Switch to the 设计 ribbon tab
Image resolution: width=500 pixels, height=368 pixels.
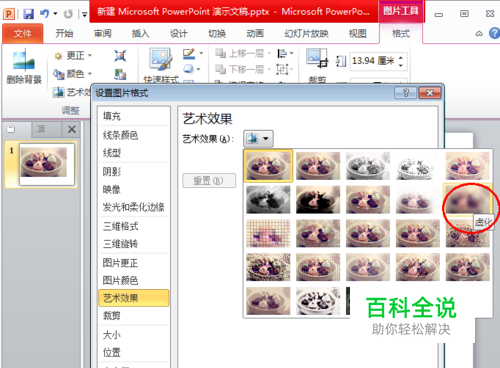coord(179,33)
